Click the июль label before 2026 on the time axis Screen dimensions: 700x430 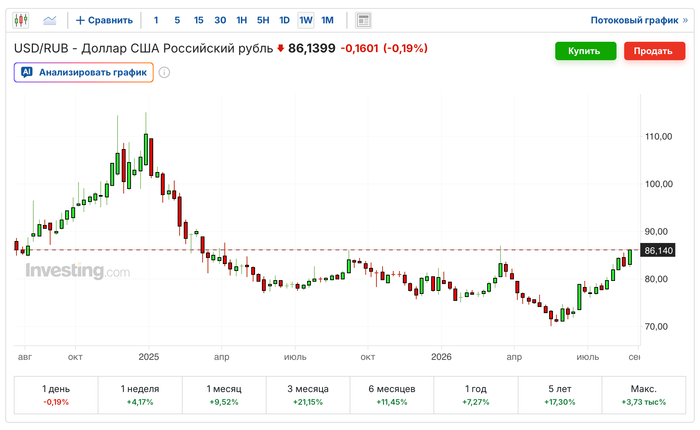(x=295, y=357)
